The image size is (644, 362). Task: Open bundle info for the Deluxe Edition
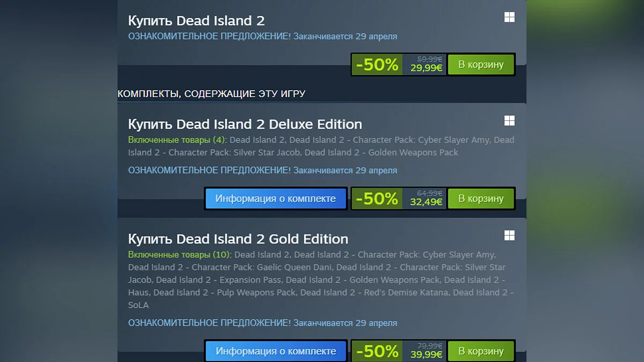pyautogui.click(x=275, y=198)
